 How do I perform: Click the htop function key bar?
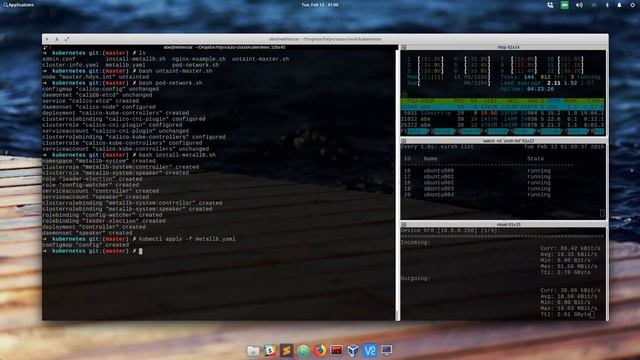click(503, 131)
